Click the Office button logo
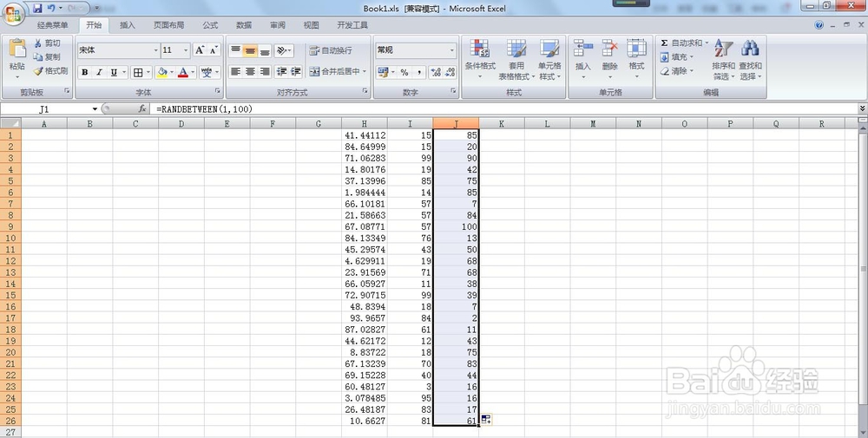The image size is (868, 438). 13,14
